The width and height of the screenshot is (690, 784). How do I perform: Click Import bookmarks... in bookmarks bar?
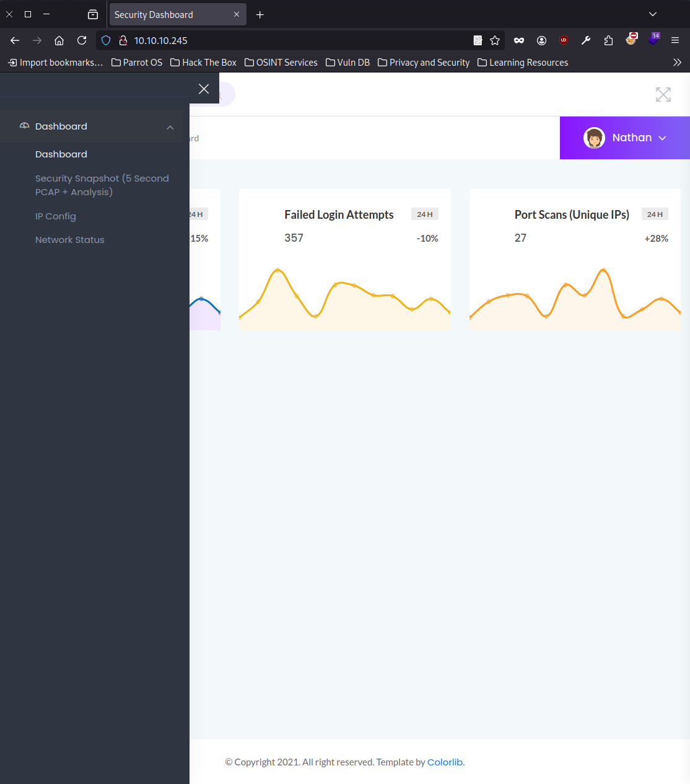(x=55, y=63)
